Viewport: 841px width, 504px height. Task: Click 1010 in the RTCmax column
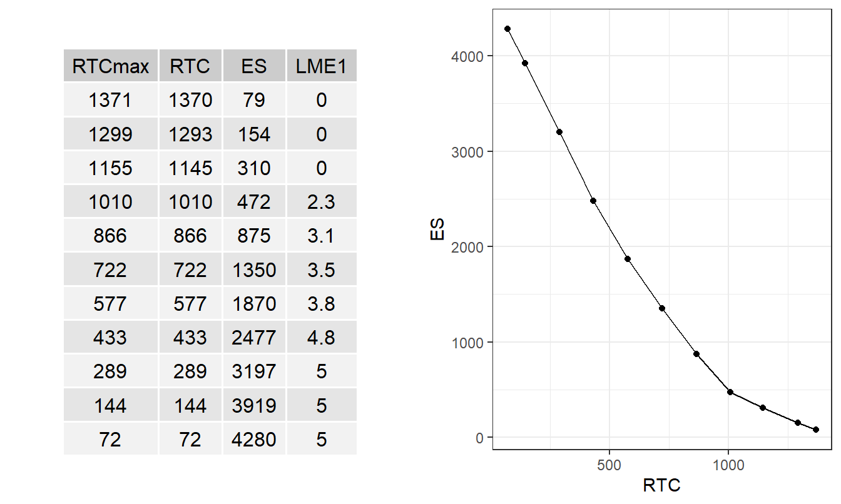tap(111, 201)
